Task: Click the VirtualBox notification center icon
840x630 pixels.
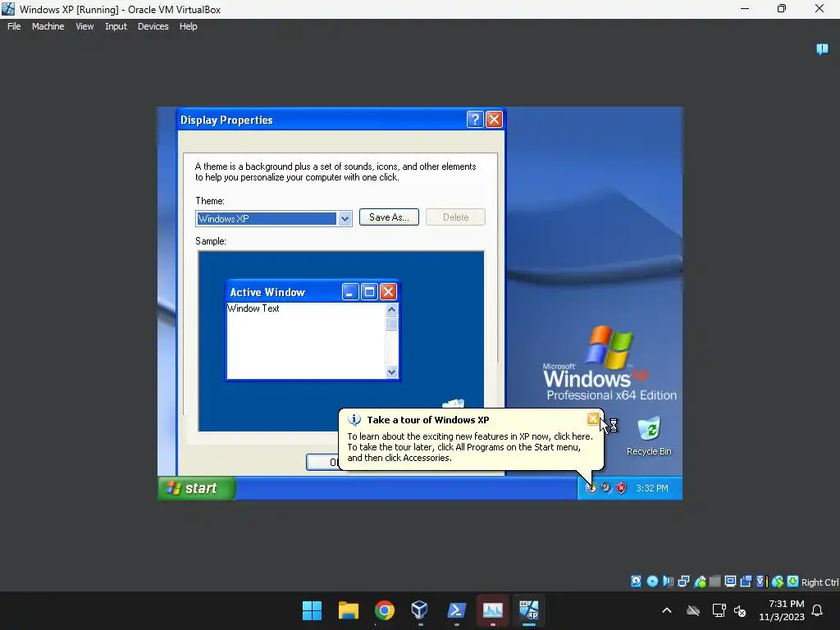Action: pos(822,49)
